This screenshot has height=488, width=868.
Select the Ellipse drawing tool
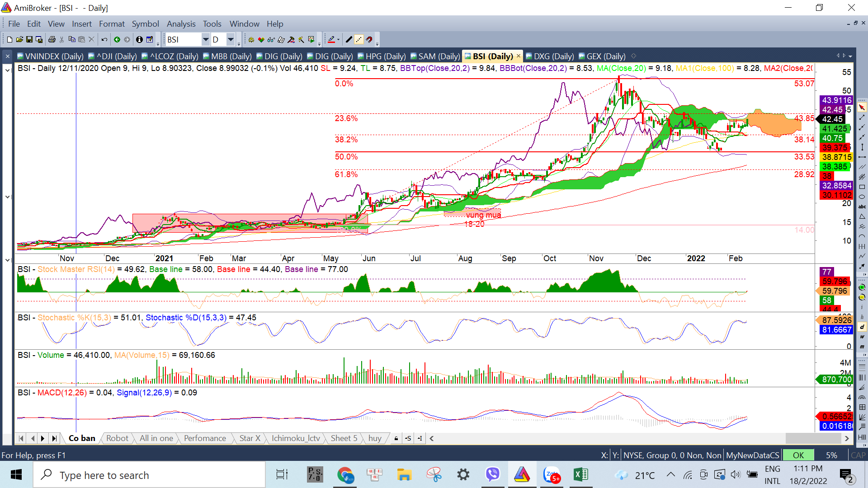(862, 197)
